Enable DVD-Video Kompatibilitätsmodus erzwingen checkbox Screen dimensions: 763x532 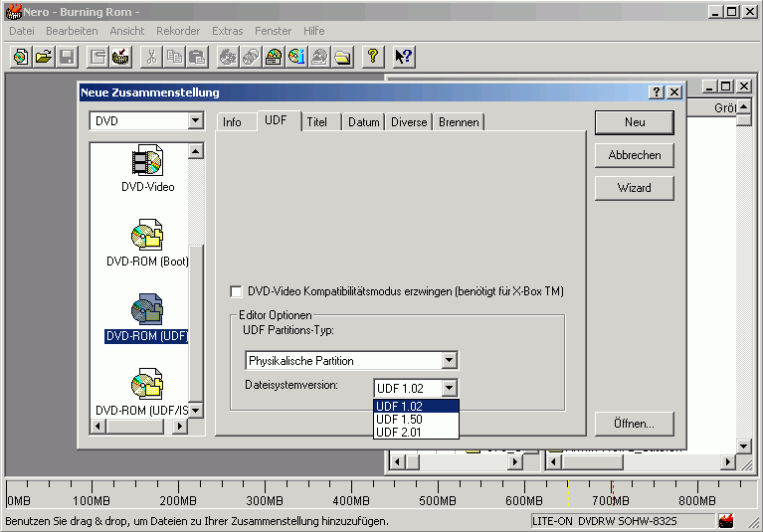coord(236,291)
